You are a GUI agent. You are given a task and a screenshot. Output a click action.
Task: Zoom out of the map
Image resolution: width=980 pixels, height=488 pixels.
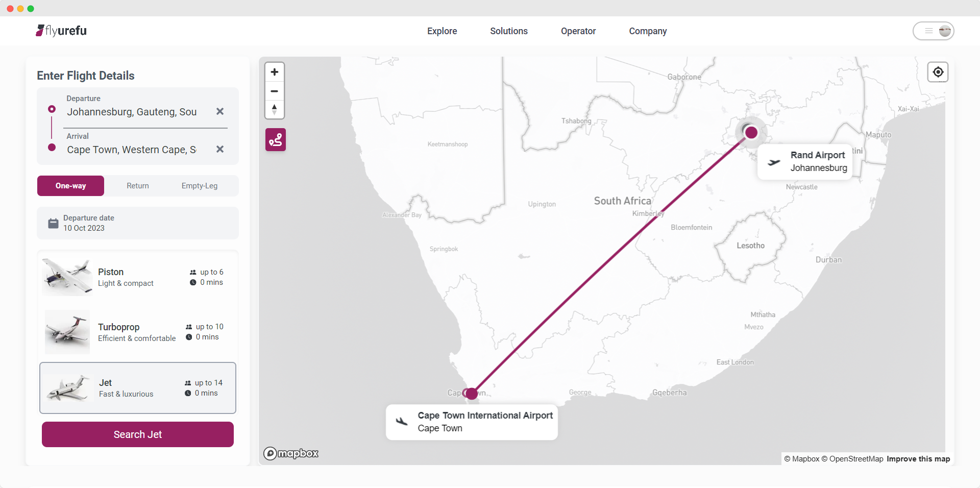click(x=275, y=91)
